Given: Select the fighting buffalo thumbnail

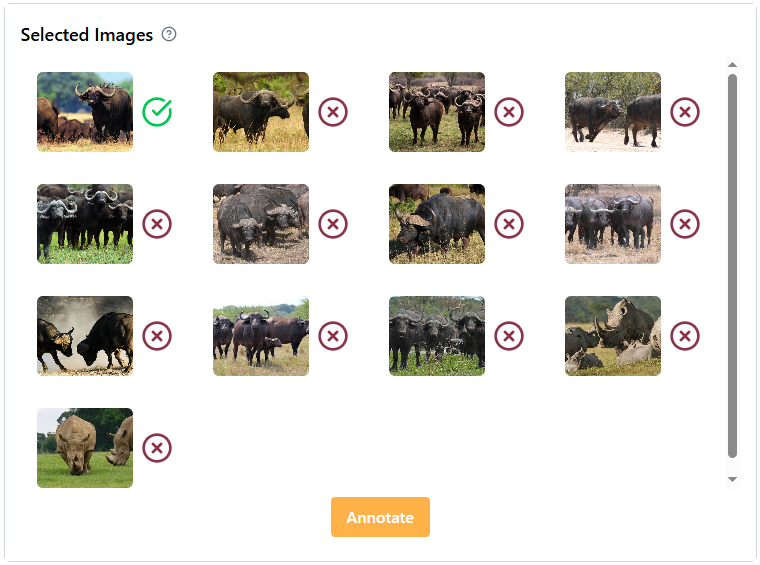Looking at the screenshot, I should (85, 336).
